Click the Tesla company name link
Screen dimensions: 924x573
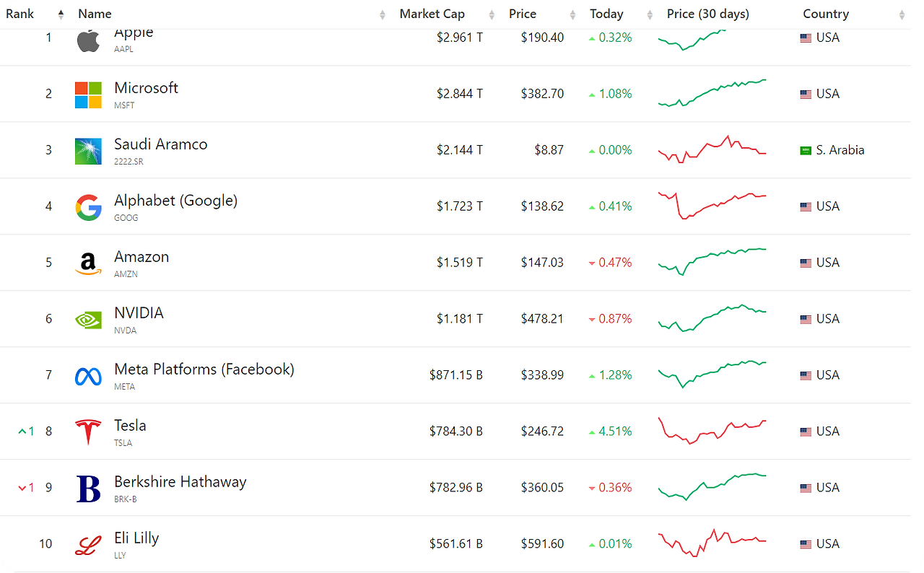tap(130, 426)
